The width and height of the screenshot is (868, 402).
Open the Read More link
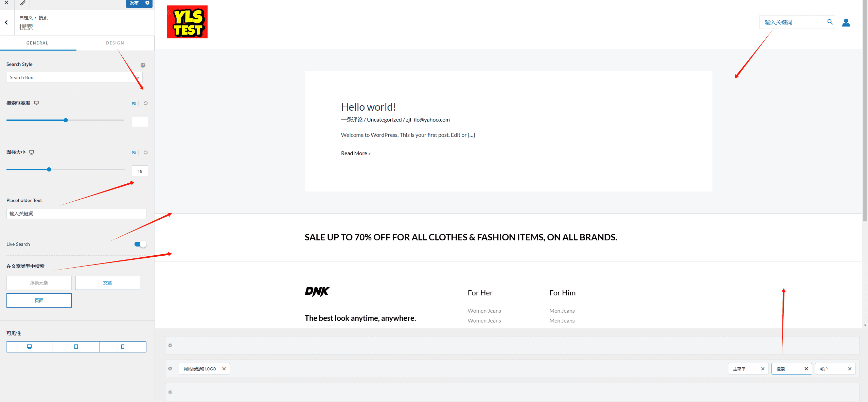[x=356, y=153]
